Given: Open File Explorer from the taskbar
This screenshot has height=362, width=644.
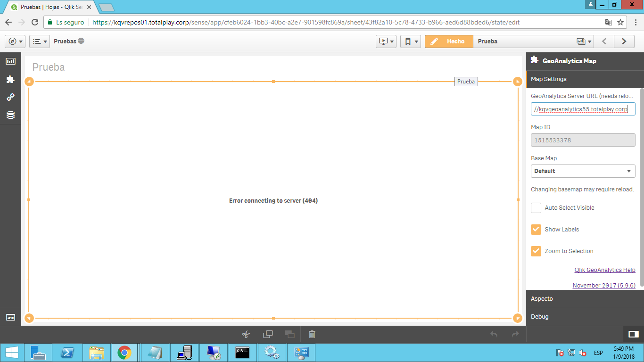Looking at the screenshot, I should click(97, 353).
